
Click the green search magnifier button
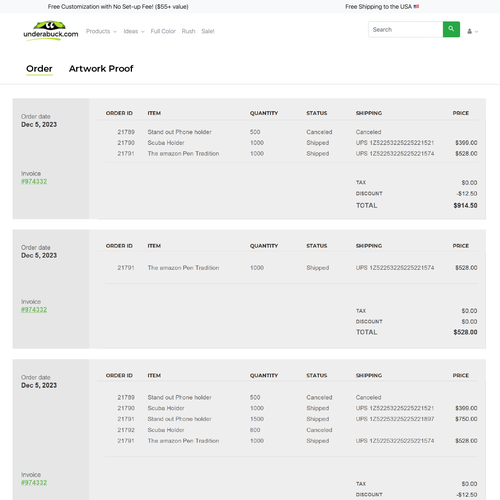coord(451,29)
